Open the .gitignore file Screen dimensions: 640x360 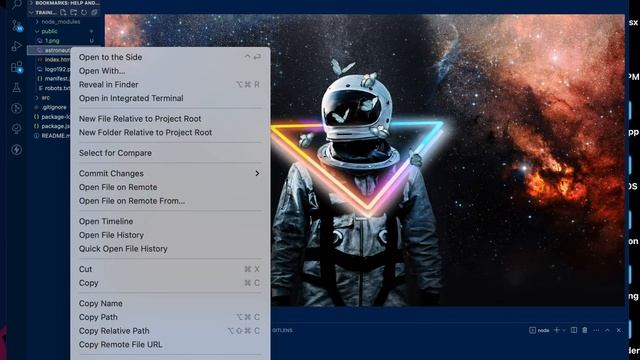[x=54, y=107]
